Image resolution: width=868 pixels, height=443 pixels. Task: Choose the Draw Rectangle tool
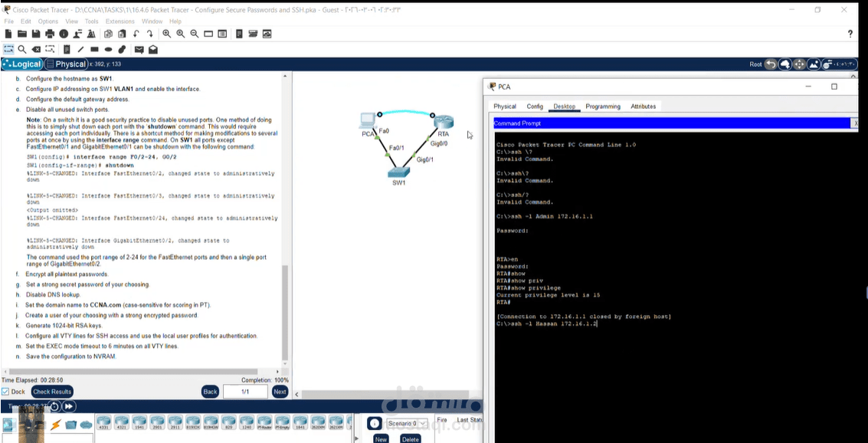pyautogui.click(x=94, y=49)
